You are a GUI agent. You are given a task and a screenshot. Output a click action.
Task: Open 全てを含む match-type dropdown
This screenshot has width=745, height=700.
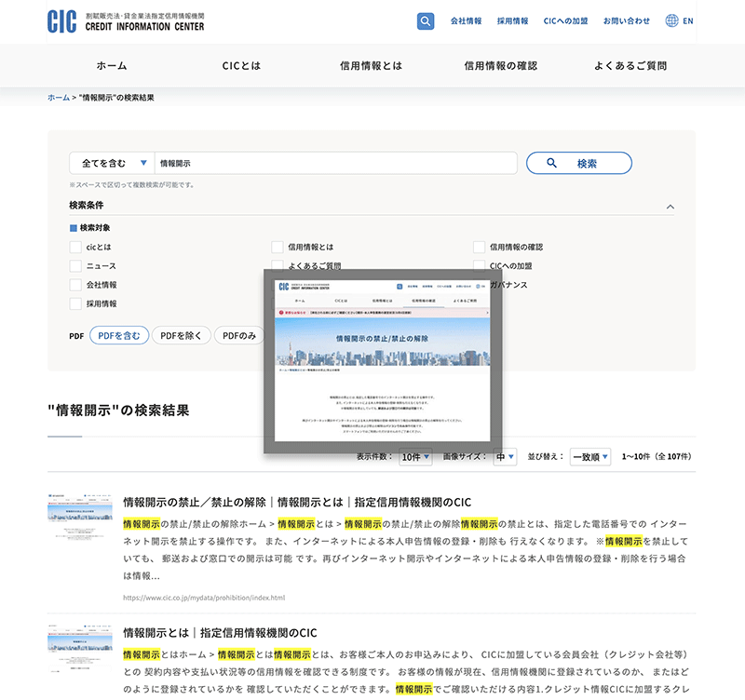[x=112, y=163]
